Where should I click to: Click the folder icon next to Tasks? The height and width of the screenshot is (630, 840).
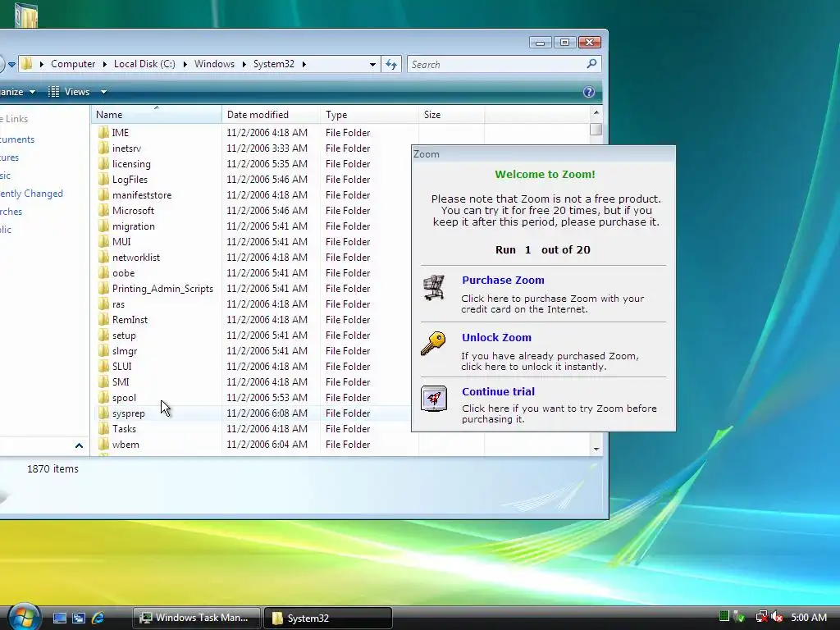[x=103, y=428]
